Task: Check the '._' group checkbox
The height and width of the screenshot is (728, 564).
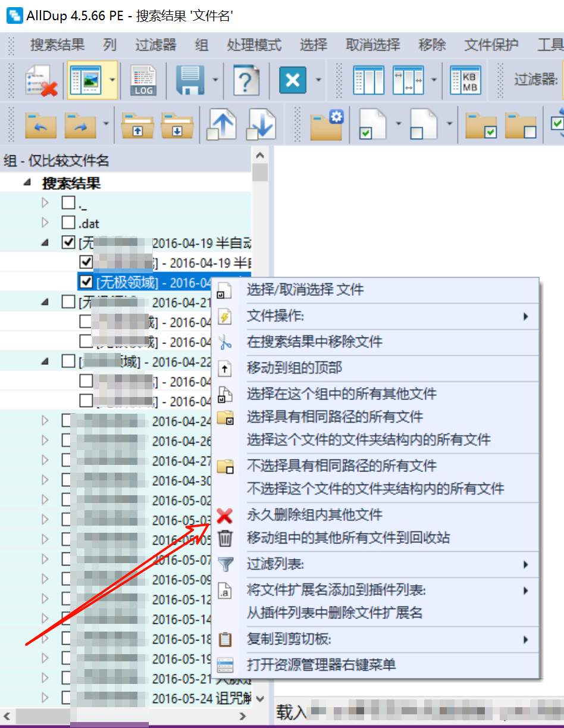Action: click(68, 204)
